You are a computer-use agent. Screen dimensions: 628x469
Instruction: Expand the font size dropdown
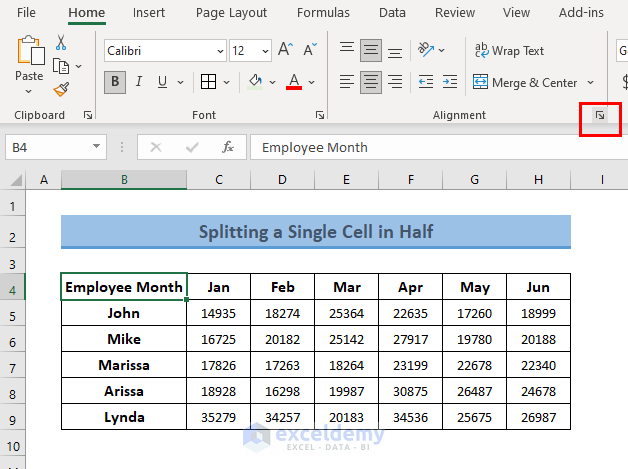click(265, 50)
